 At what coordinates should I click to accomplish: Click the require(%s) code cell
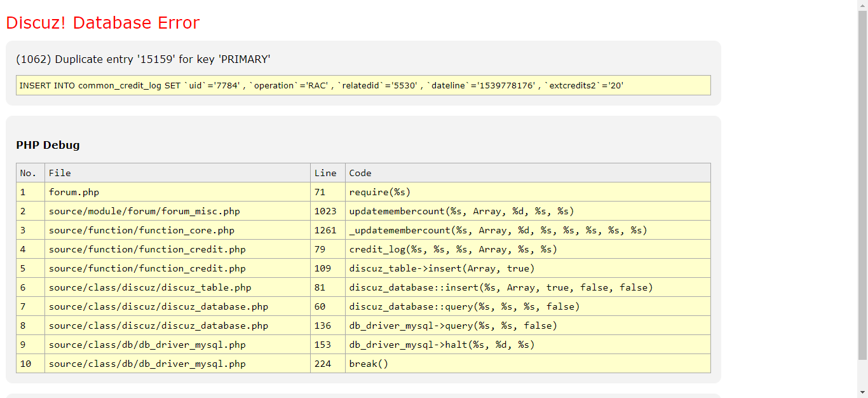528,192
